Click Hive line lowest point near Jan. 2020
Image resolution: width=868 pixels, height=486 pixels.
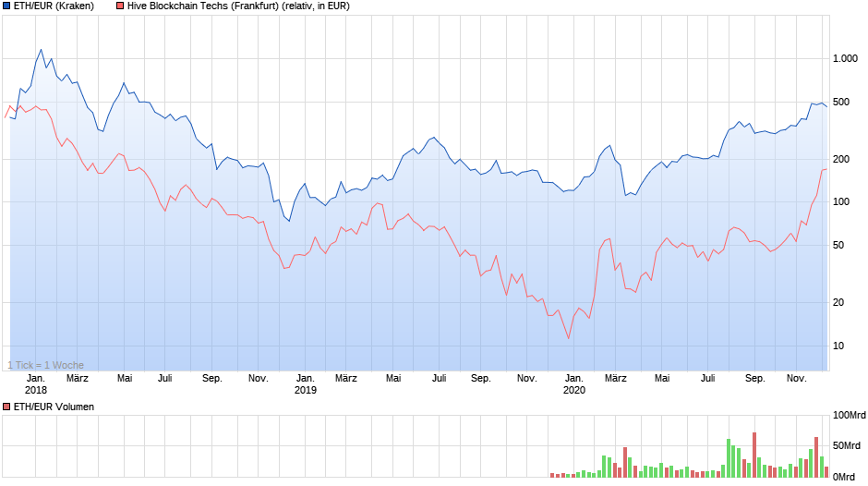[569, 338]
